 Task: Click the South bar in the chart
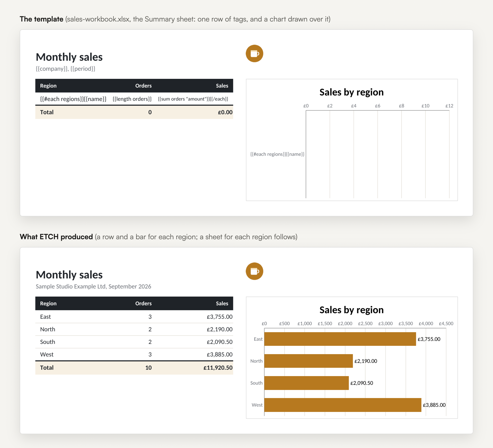coord(306,383)
